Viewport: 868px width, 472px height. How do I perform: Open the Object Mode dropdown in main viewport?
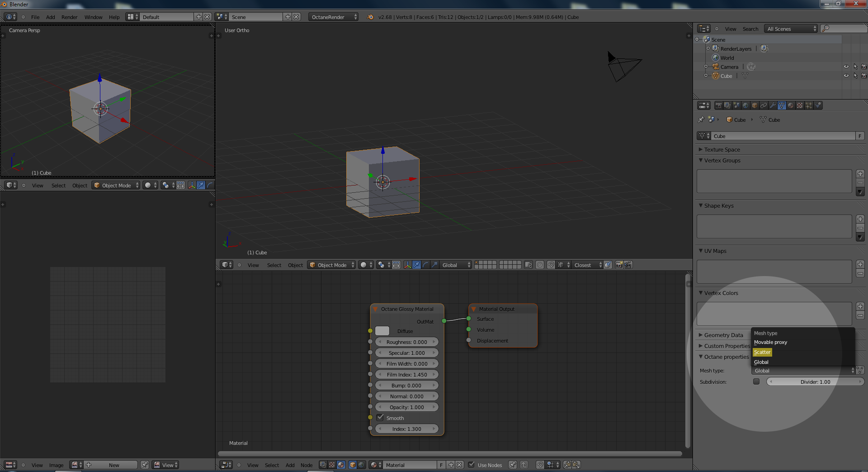tap(331, 265)
